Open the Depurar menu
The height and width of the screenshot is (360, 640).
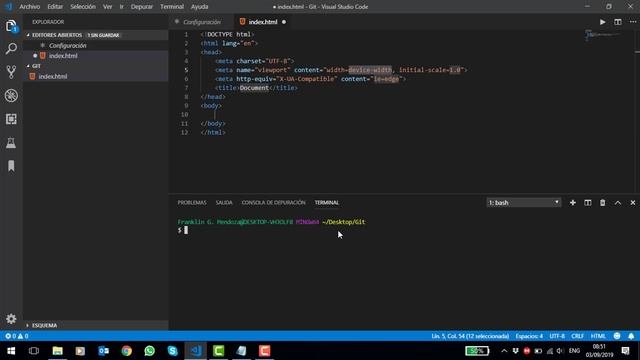click(142, 7)
